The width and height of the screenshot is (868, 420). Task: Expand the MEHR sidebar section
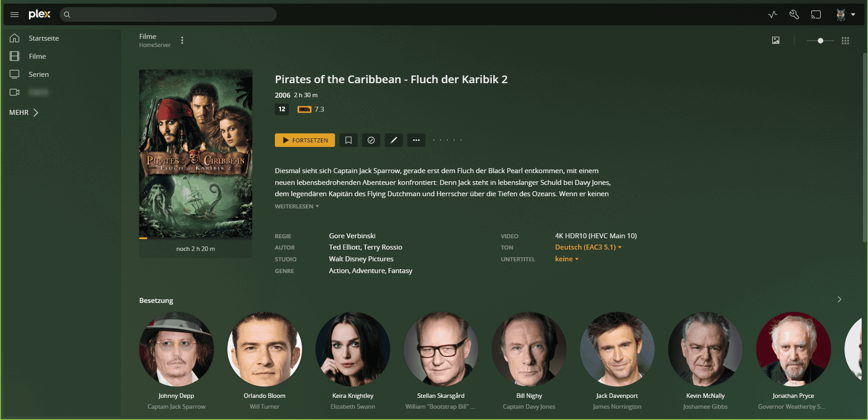click(24, 113)
